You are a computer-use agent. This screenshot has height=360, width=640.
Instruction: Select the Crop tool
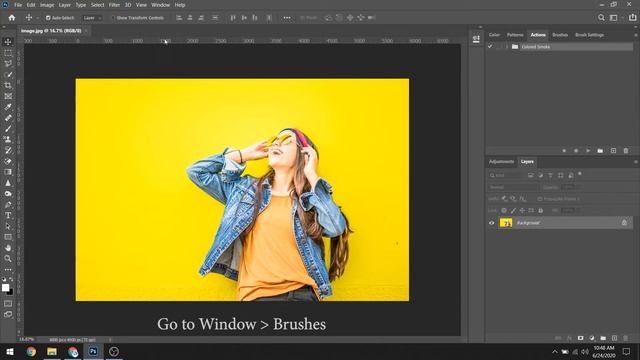pos(8,85)
